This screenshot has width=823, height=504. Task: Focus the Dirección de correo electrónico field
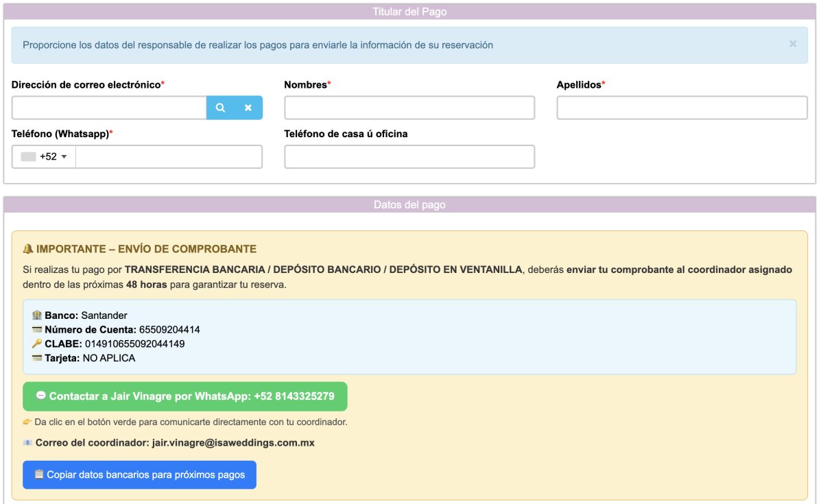point(109,108)
